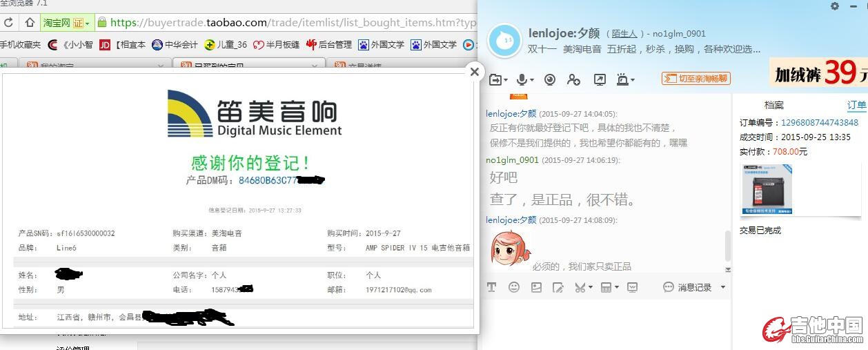868x350 pixels.
Task: Expand the scissors screenshot dropdown arrow
Action: click(591, 288)
